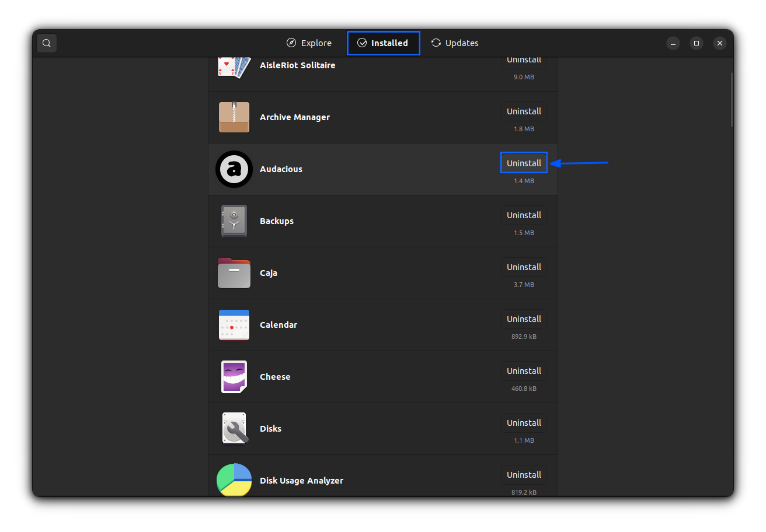The width and height of the screenshot is (766, 532).
Task: Click the Disks wrench icon
Action: (234, 428)
